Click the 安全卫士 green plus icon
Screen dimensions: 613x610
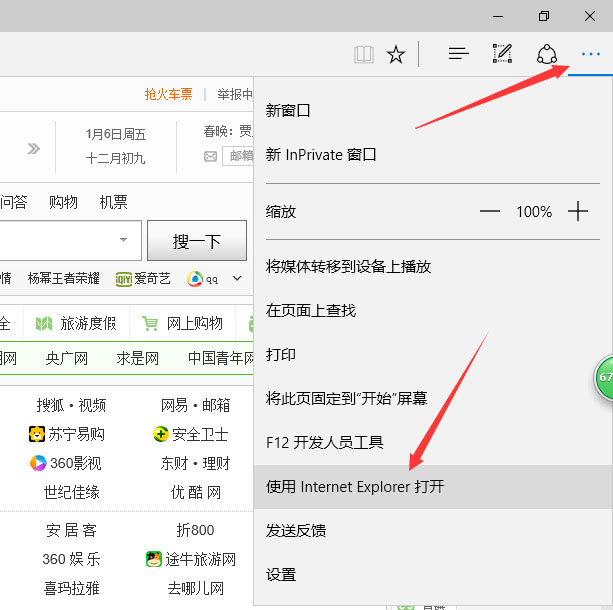point(160,434)
